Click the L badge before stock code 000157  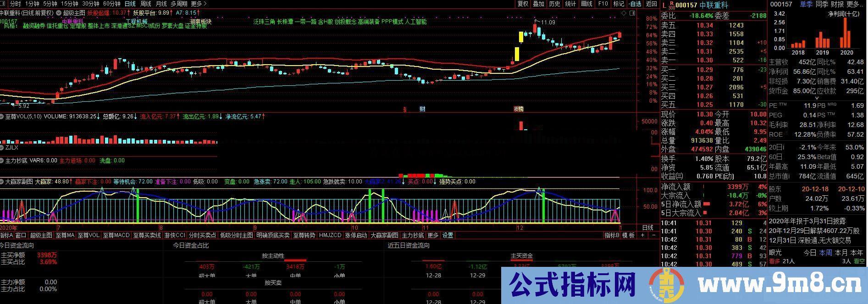tap(664, 6)
